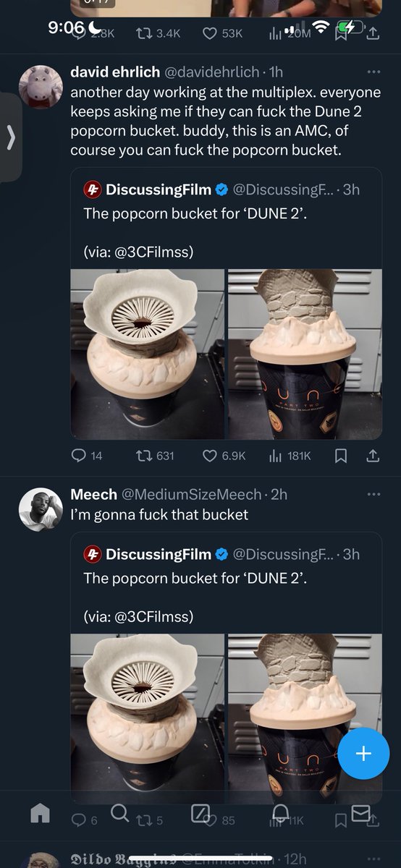Open Meech's profile picture
The height and width of the screenshot is (868, 401).
[x=39, y=509]
